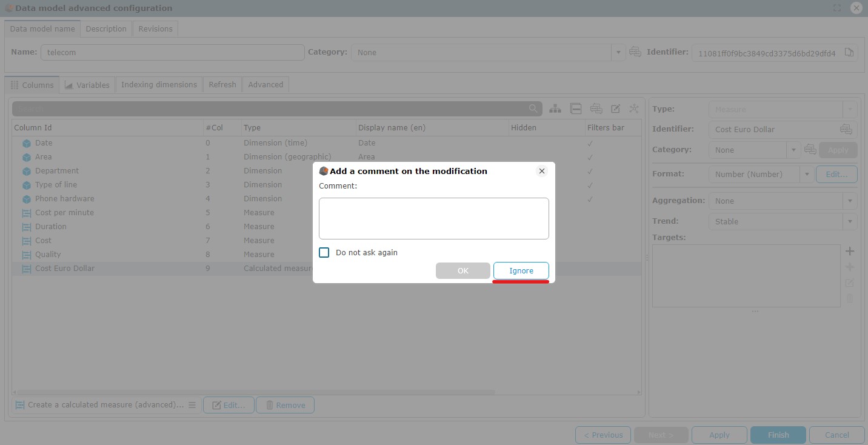This screenshot has height=445, width=868.
Task: Open the Format dropdown showing Number (Number)
Action: 760,174
